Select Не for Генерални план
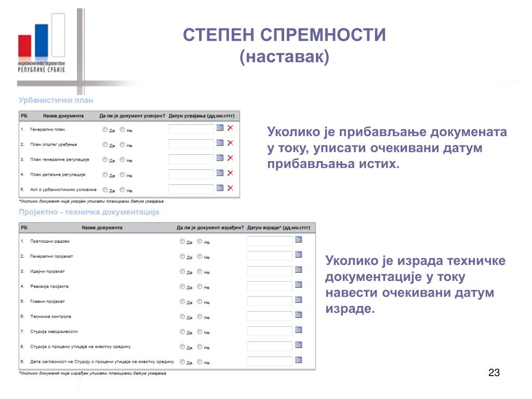Screen dimensions: 532x399 (123, 129)
